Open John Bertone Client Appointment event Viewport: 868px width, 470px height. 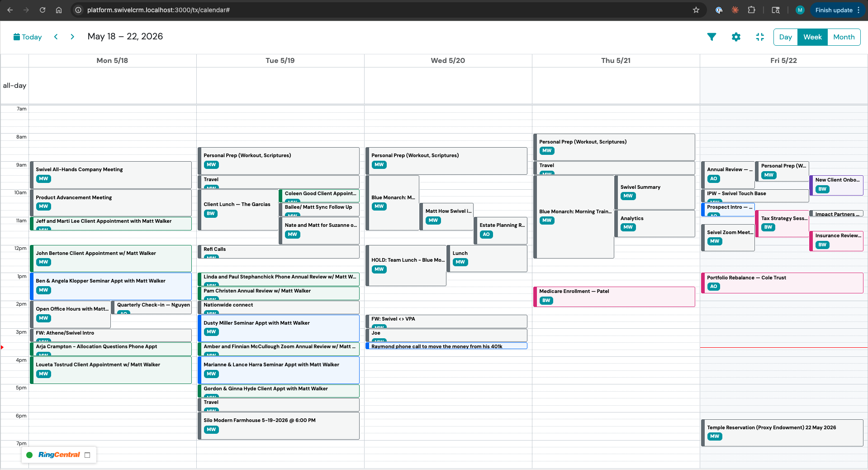click(x=111, y=259)
